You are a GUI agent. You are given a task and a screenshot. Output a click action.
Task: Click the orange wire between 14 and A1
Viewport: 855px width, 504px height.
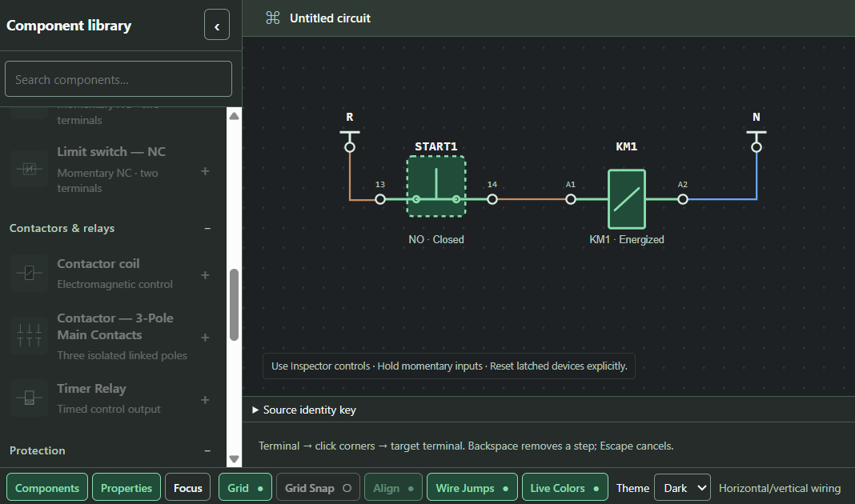click(531, 199)
